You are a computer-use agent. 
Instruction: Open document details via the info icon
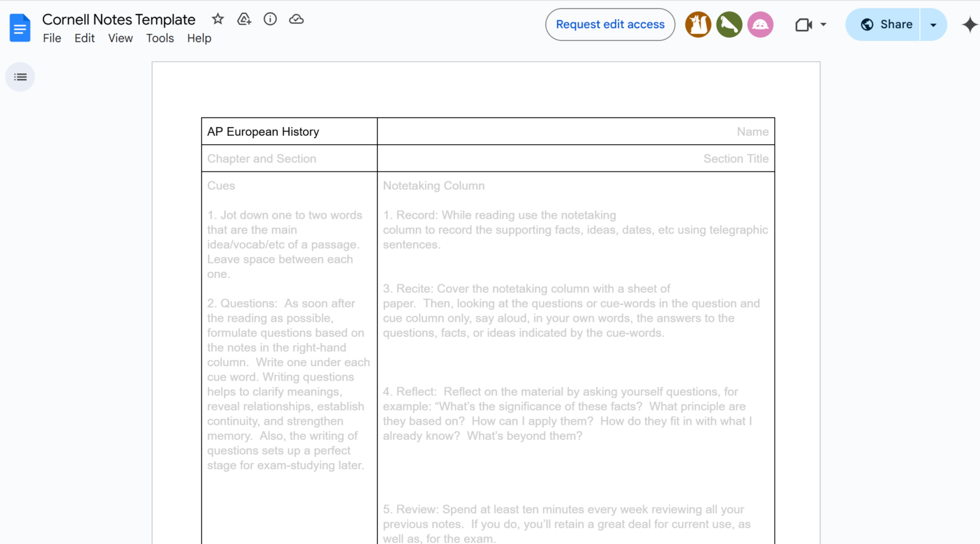[270, 19]
